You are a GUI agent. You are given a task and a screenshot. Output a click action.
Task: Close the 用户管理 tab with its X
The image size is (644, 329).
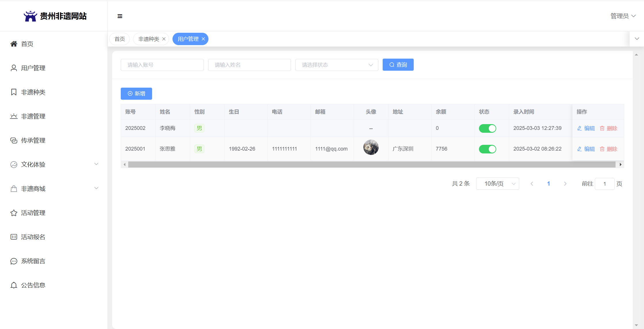click(203, 39)
